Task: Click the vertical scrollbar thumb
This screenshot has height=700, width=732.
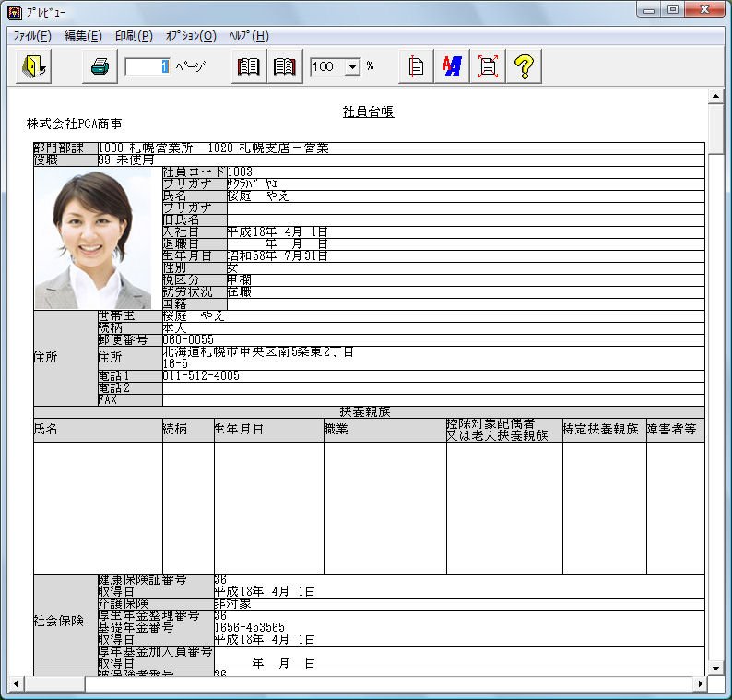Action: coord(715,129)
